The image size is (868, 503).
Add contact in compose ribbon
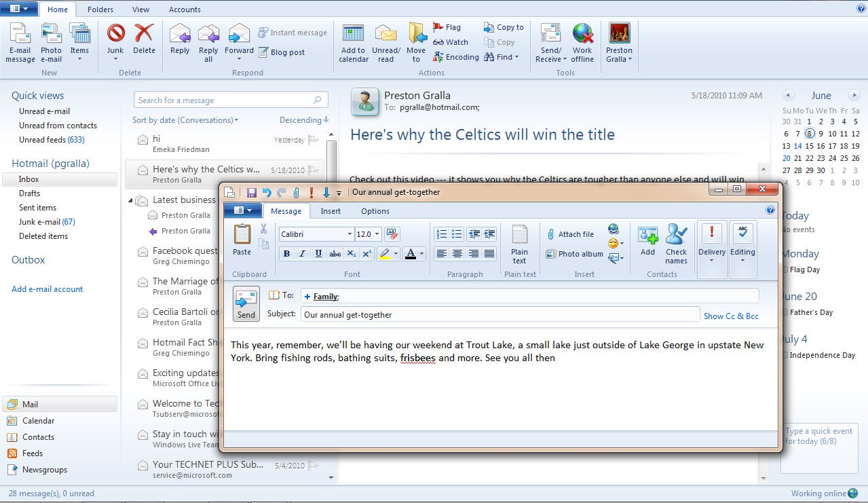pyautogui.click(x=647, y=241)
